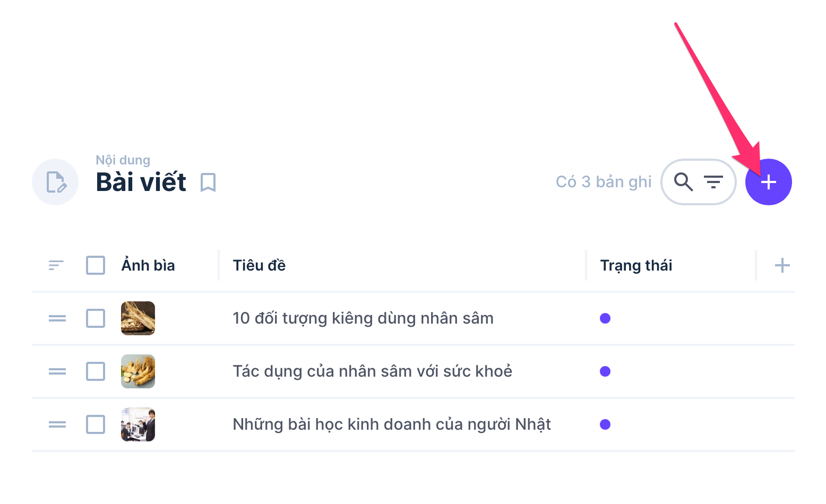The width and height of the screenshot is (826, 504).
Task: Go to the Nội dung breadcrumb
Action: pos(123,160)
